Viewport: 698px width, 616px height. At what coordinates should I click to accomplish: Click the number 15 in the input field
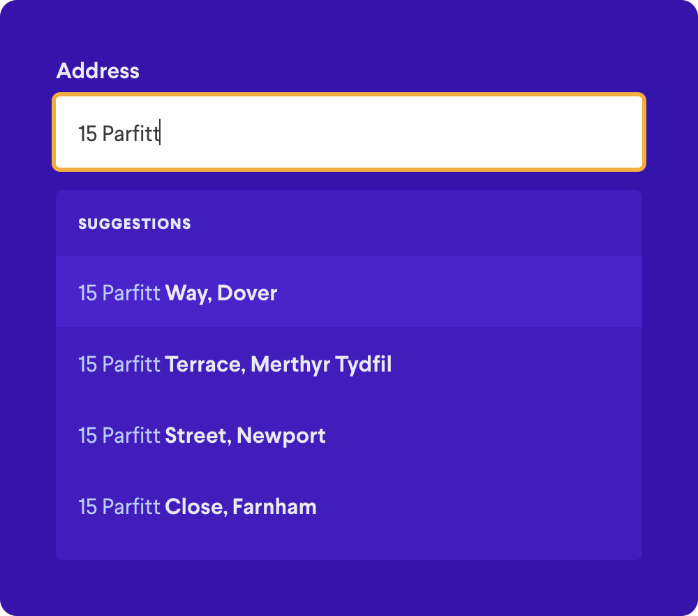click(x=88, y=133)
